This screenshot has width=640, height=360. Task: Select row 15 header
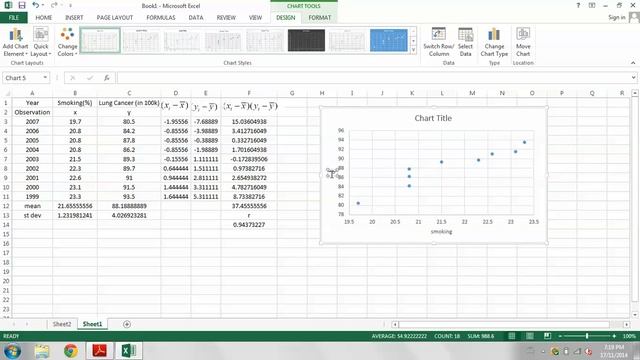pyautogui.click(x=6, y=234)
